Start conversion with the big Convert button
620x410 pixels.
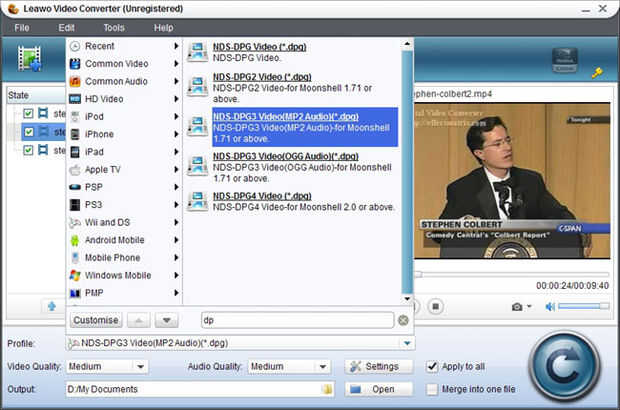[565, 367]
